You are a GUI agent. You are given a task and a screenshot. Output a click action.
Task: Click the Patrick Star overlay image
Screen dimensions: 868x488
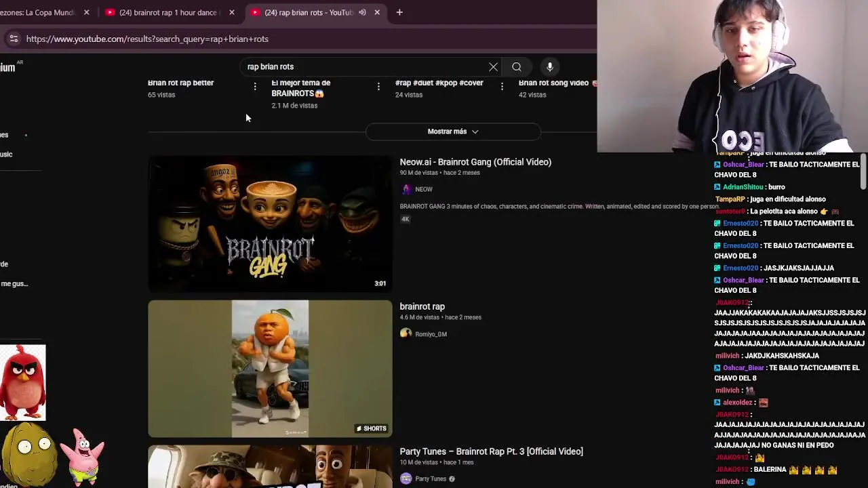pos(83,457)
